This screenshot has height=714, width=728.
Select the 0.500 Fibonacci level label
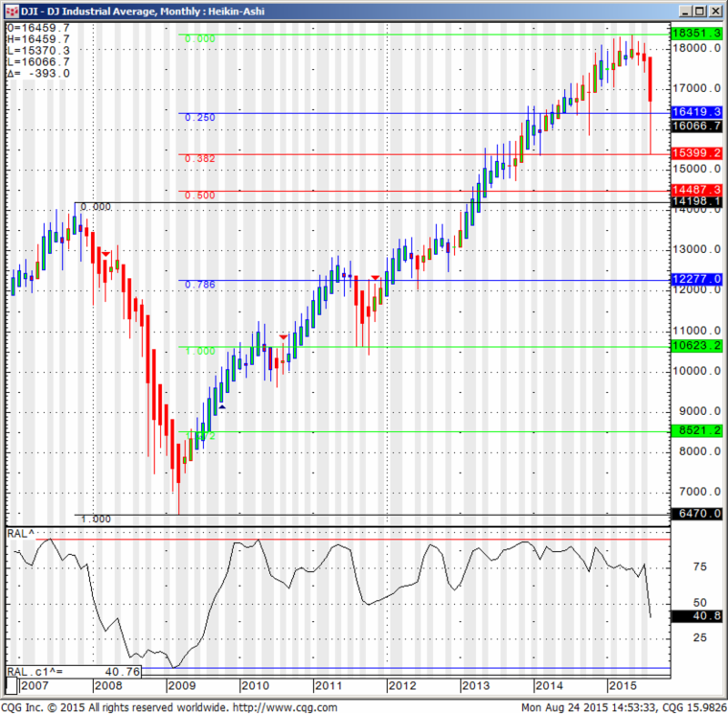[200, 196]
